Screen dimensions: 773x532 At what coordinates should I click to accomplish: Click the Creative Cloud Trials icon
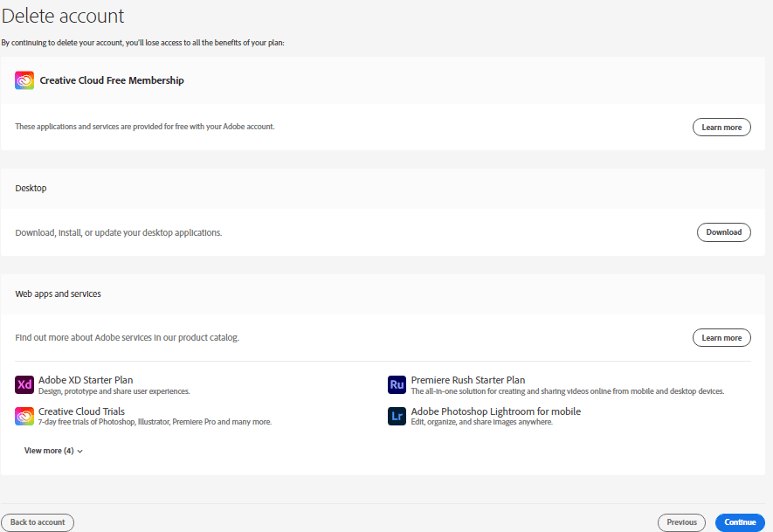(x=24, y=416)
